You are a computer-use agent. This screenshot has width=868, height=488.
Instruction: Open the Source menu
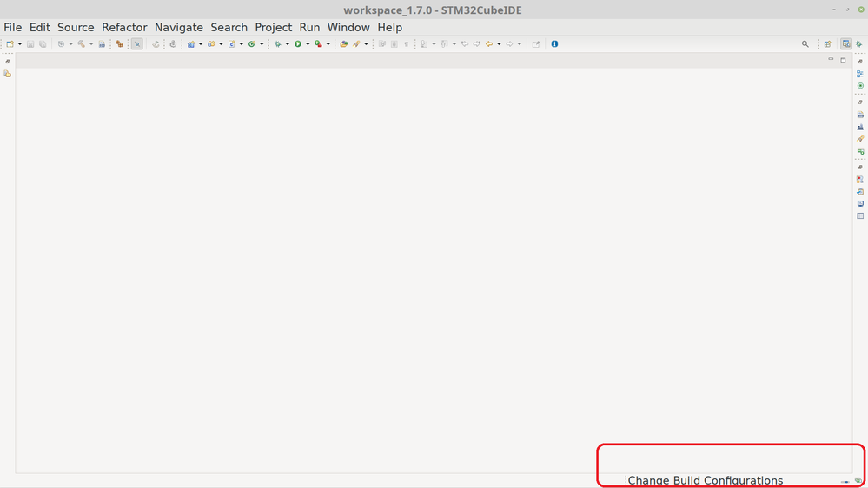pyautogui.click(x=76, y=27)
